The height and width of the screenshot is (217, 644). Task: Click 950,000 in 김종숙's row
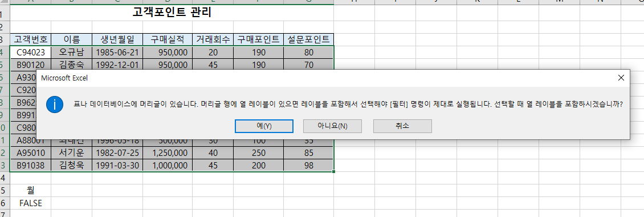(168, 65)
